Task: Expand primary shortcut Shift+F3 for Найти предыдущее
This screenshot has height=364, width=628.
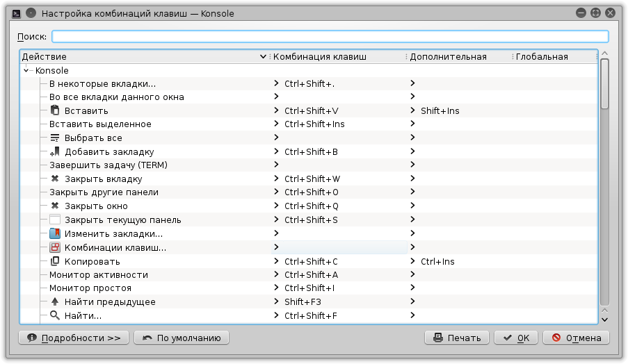Action: coord(276,301)
